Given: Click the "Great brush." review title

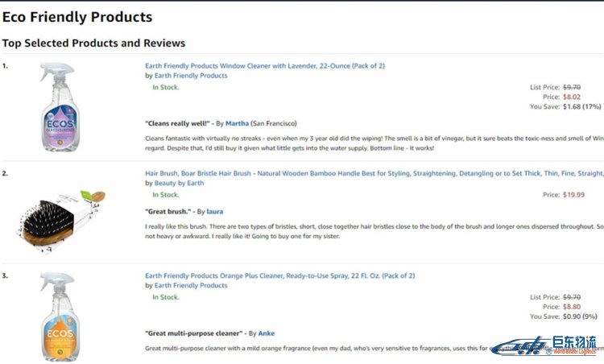Looking at the screenshot, I should click(168, 212).
